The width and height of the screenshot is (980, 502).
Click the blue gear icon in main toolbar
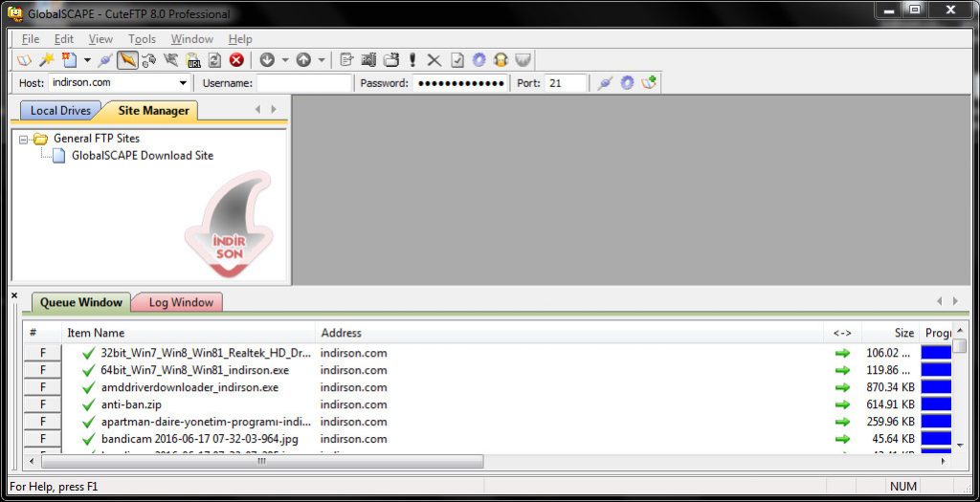pyautogui.click(x=479, y=60)
